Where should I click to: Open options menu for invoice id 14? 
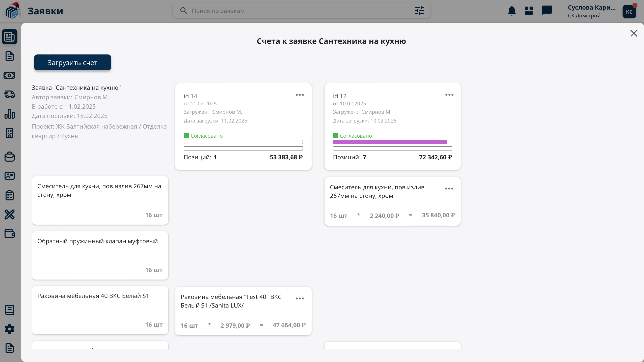300,95
